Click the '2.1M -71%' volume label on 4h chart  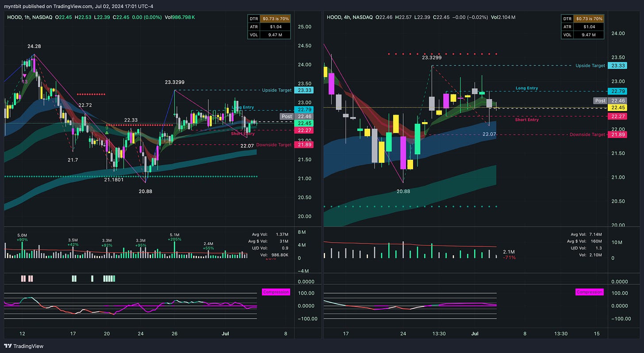[509, 254]
